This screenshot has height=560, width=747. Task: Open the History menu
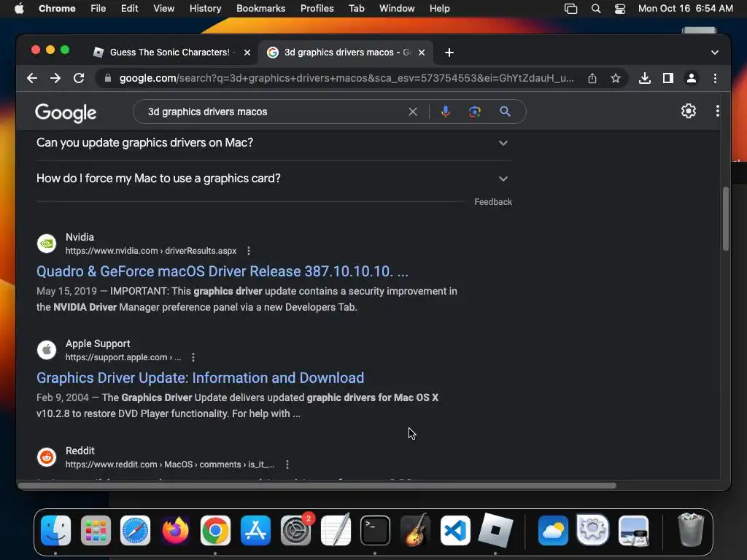pyautogui.click(x=205, y=9)
